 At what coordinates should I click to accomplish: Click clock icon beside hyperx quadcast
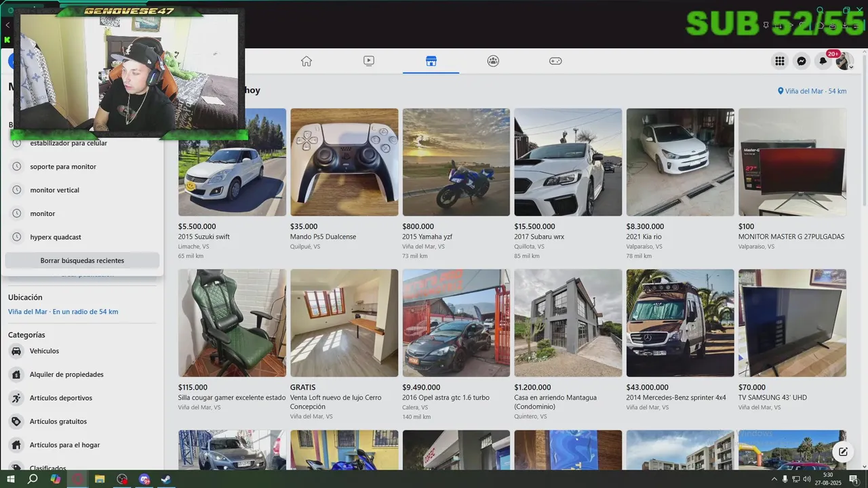tap(17, 237)
